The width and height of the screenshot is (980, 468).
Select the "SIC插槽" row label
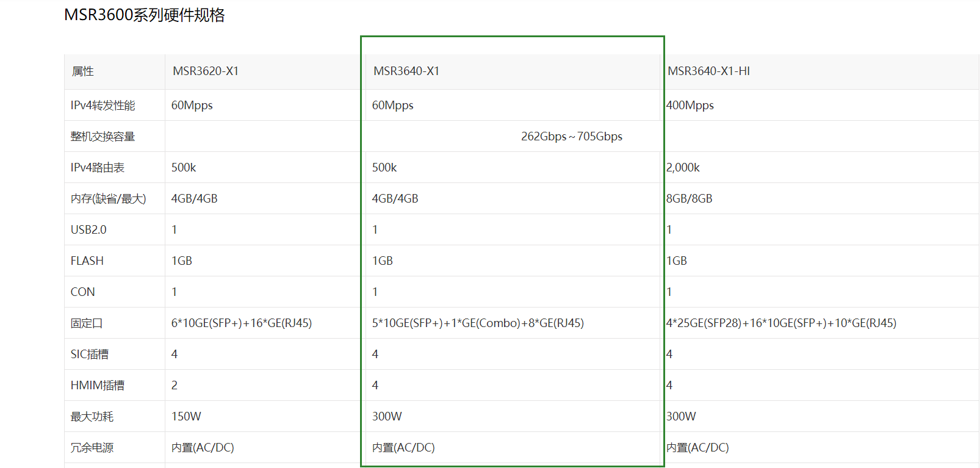tap(90, 355)
